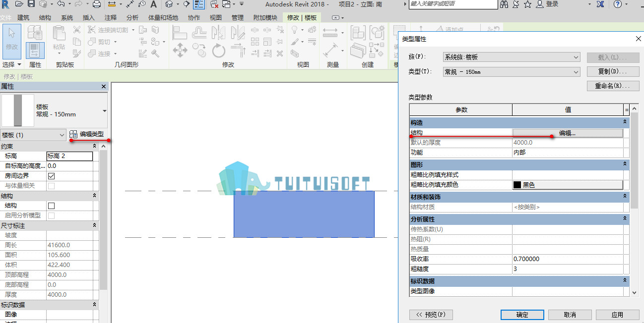This screenshot has width=644, height=323.
Task: Open Help with the question mark icon
Action: (x=617, y=4)
